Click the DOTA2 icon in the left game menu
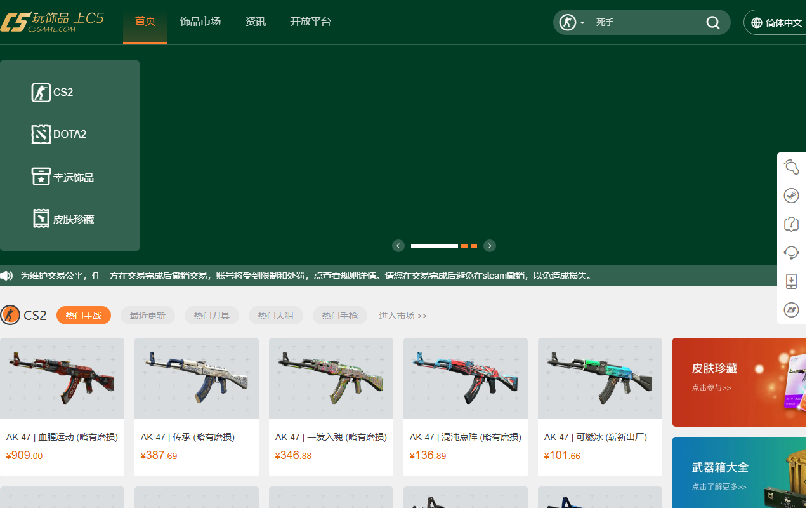Screen dimensions: 812x508 [41, 134]
